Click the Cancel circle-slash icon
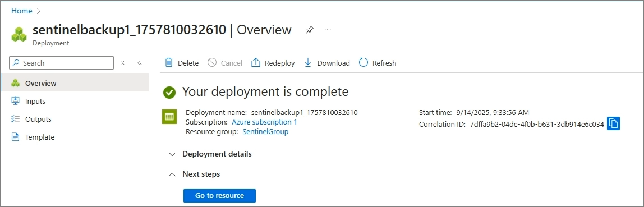 (212, 62)
